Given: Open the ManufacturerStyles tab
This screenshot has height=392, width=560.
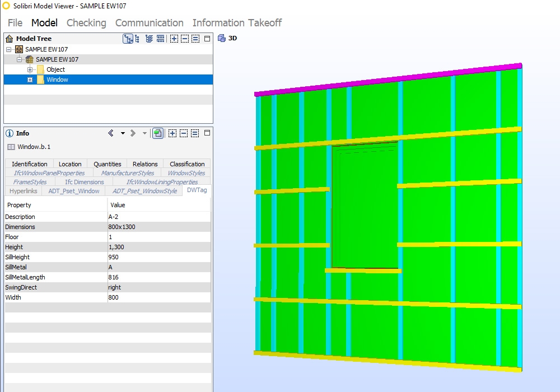Looking at the screenshot, I should point(128,173).
